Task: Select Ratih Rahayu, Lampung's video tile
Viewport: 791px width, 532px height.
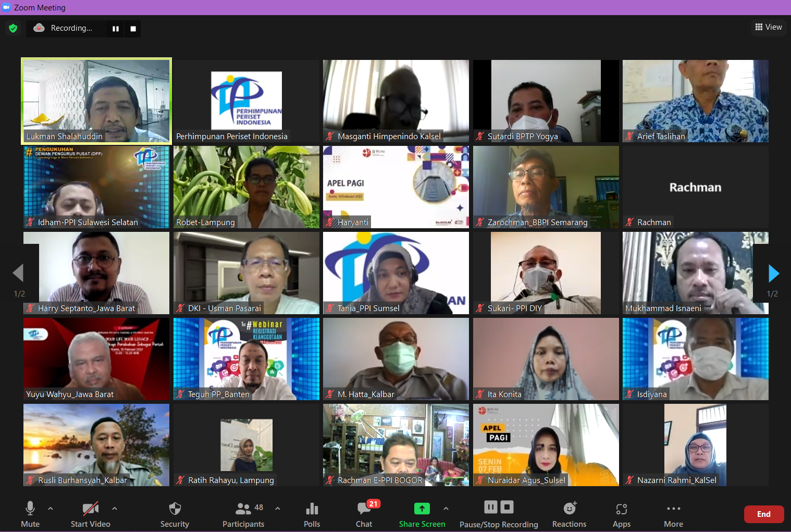Action: tap(246, 445)
